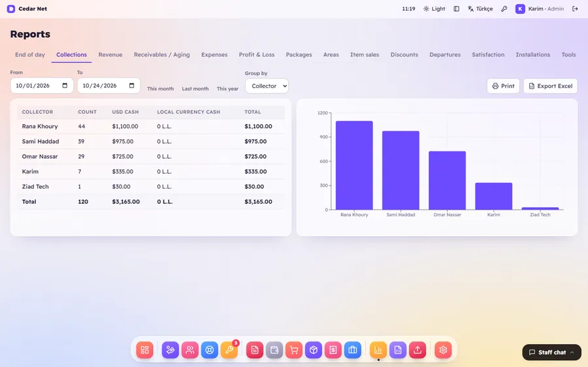This screenshot has width=588, height=367.
Task: Click the To date input field
Action: pyautogui.click(x=108, y=86)
